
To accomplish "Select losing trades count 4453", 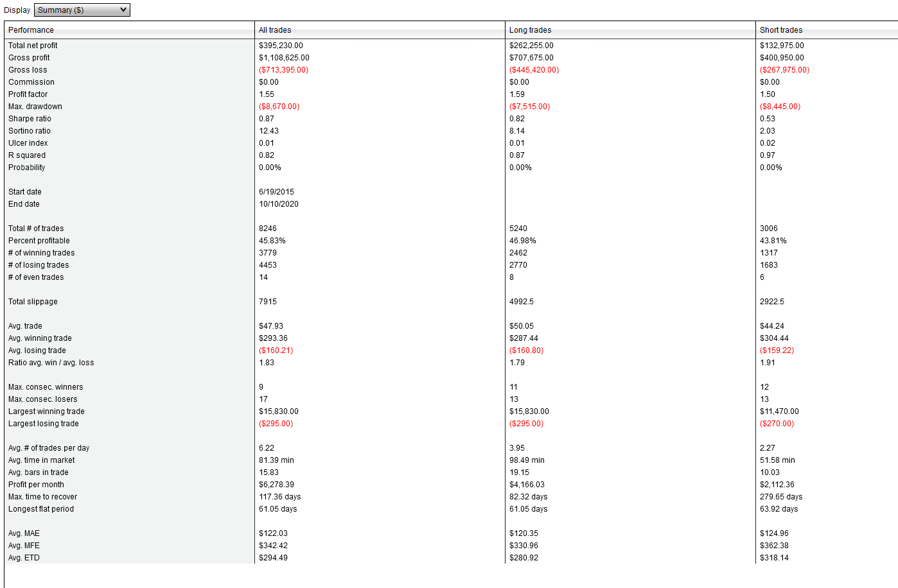I will point(268,265).
